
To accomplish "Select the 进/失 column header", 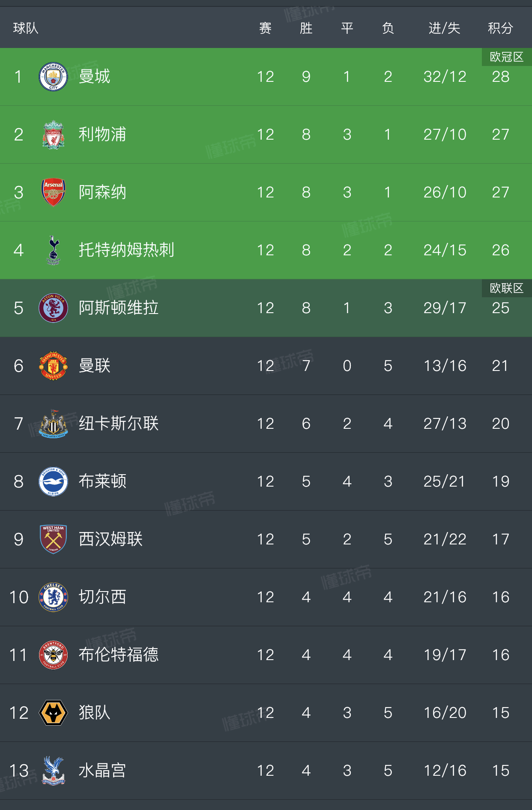I will point(444,28).
